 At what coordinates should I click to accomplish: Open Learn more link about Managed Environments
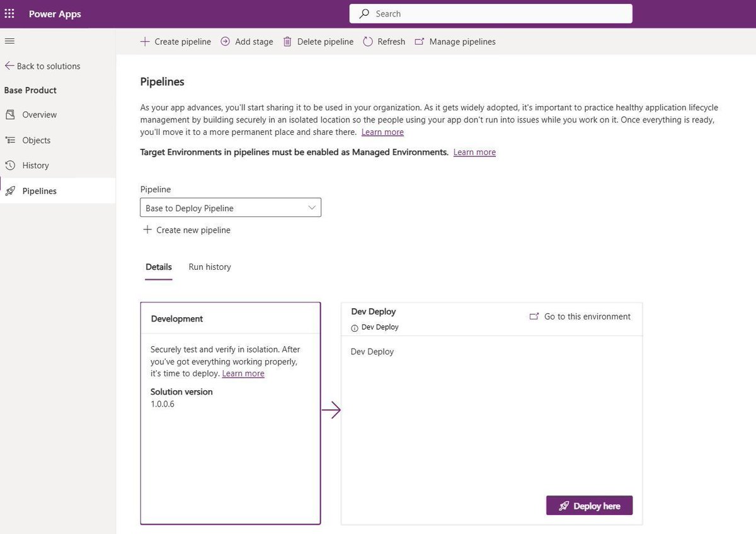pyautogui.click(x=474, y=152)
